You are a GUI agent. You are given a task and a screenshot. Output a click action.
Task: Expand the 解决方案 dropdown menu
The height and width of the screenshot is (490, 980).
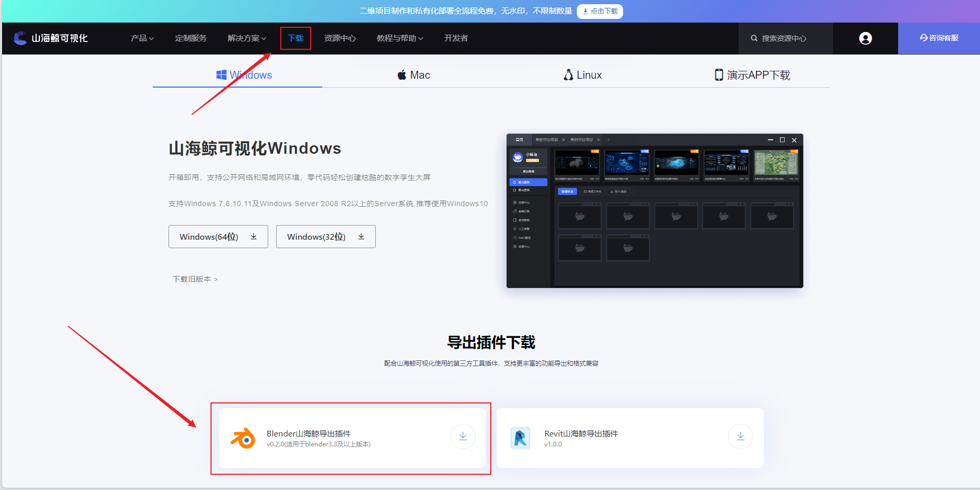(247, 38)
